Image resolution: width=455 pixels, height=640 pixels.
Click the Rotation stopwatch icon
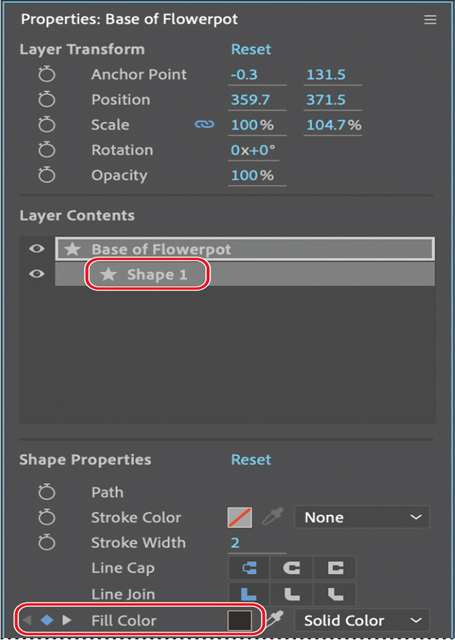tap(47, 150)
